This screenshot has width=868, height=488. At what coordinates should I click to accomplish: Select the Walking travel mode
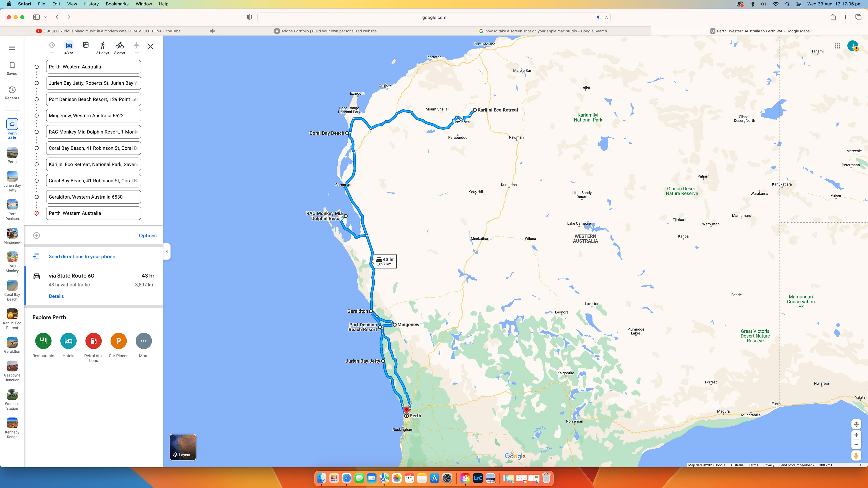click(103, 48)
